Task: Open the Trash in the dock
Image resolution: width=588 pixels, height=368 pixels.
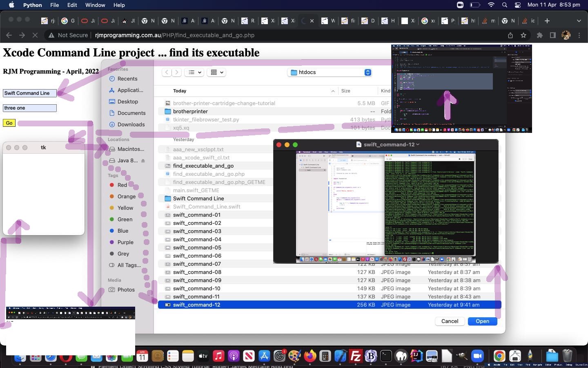Action: pos(567,356)
